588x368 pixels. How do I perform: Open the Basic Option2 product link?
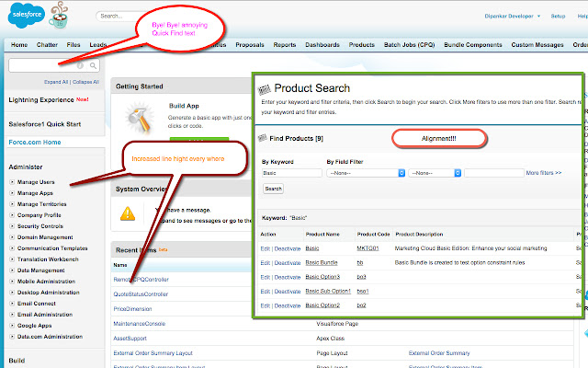(322, 305)
